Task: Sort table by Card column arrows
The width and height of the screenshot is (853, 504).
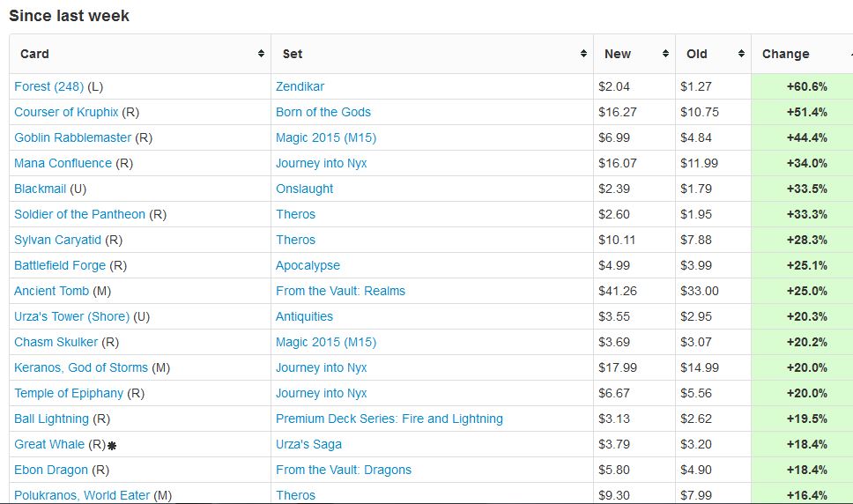Action: [x=261, y=54]
